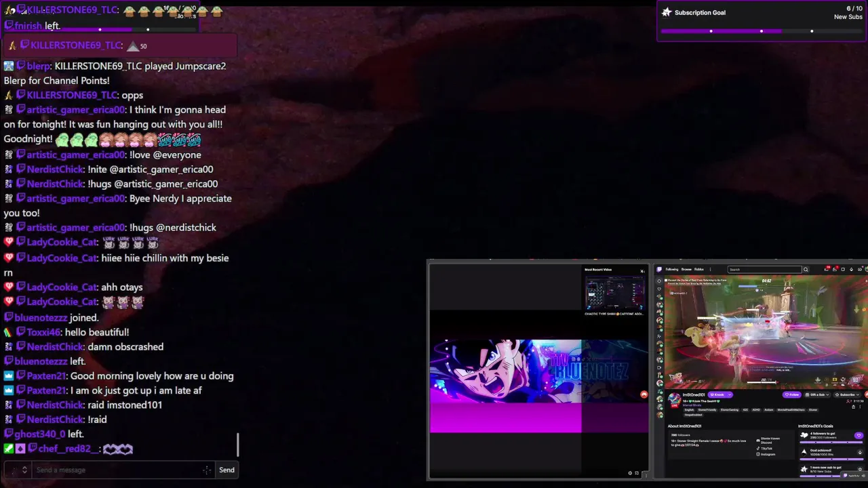Click the Send button in chat
The width and height of the screenshot is (868, 488).
tap(226, 470)
